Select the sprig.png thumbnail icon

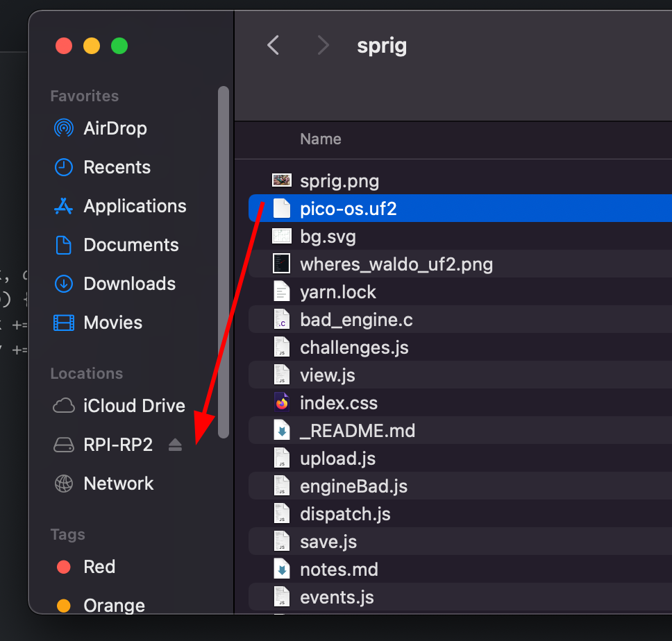(x=281, y=181)
